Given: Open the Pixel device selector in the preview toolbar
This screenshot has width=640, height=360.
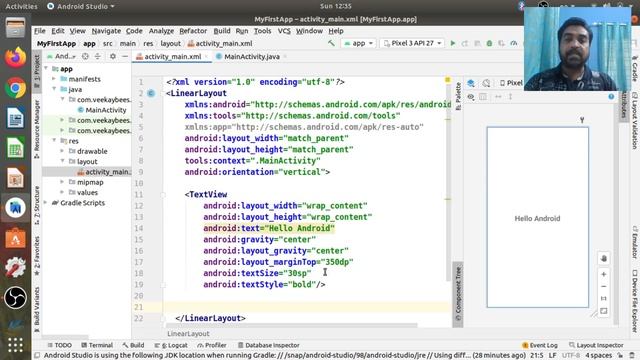Looking at the screenshot, I should point(511,83).
